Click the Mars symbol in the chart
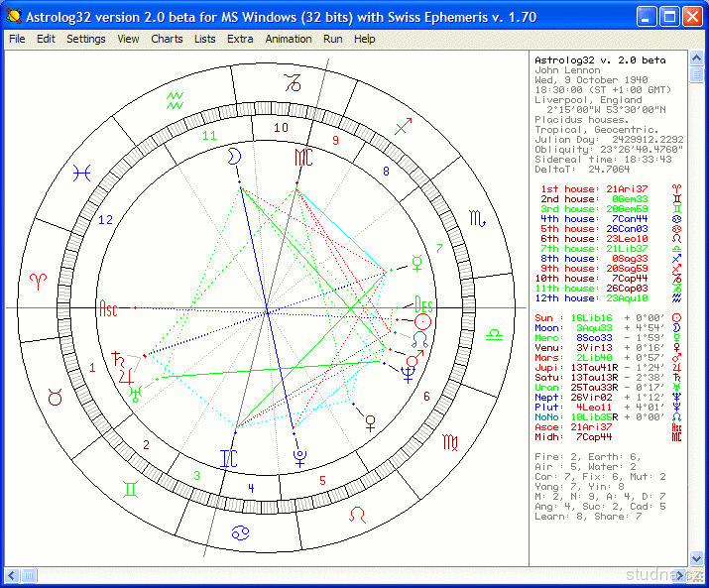The image size is (709, 588). tap(415, 358)
